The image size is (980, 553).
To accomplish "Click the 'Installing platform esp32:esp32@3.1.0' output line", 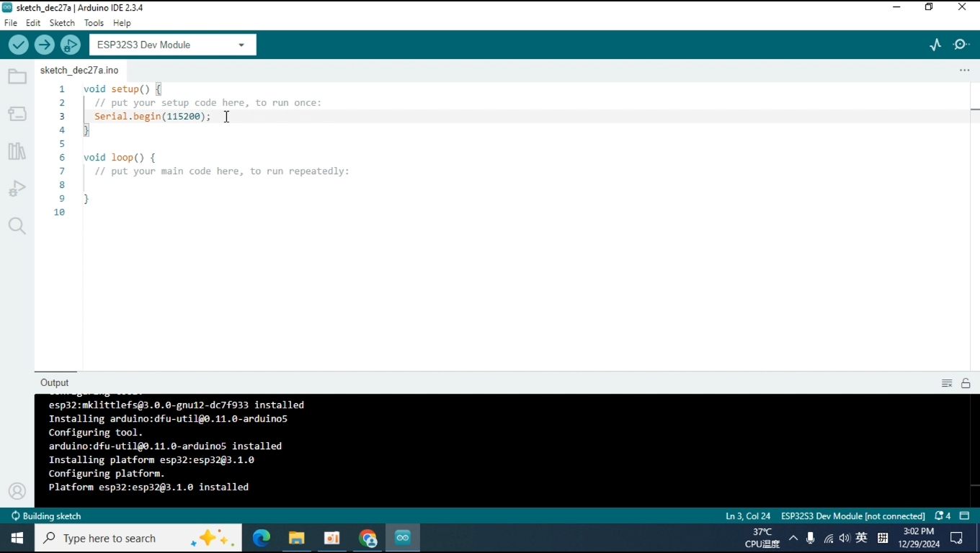I will click(x=151, y=459).
